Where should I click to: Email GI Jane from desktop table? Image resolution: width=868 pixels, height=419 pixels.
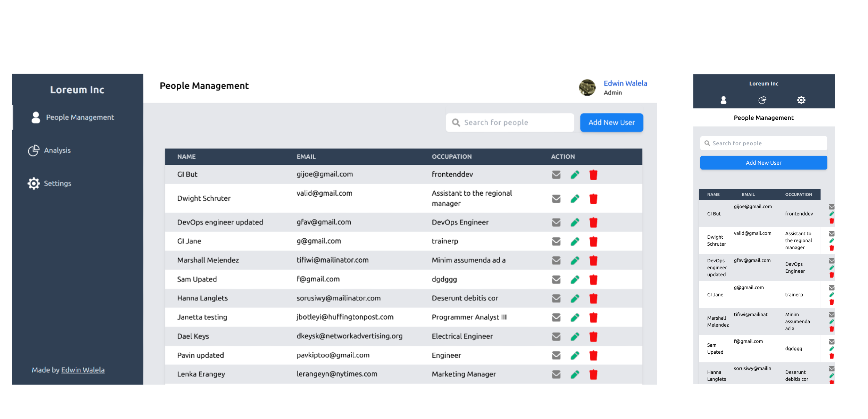click(x=556, y=241)
